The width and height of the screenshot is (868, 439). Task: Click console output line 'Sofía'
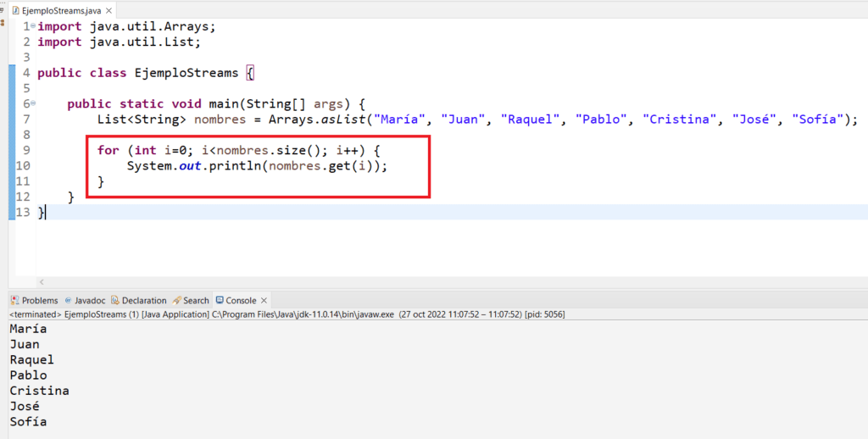(28, 422)
